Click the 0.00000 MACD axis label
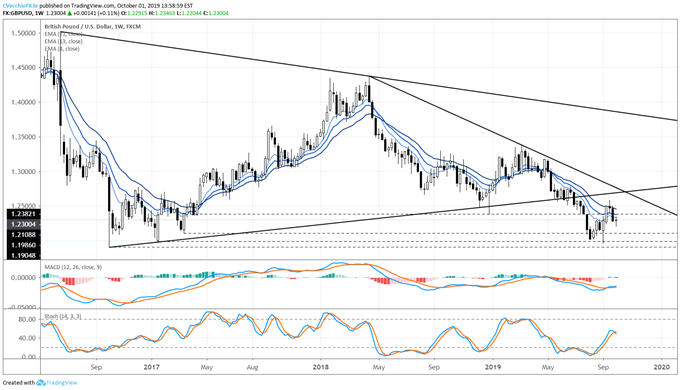The image size is (680, 390). (24, 277)
